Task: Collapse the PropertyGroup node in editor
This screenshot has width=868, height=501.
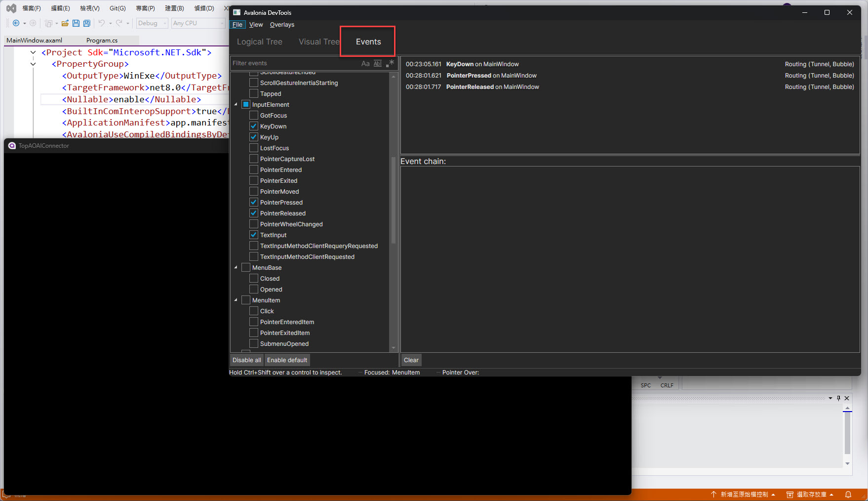Action: click(33, 64)
